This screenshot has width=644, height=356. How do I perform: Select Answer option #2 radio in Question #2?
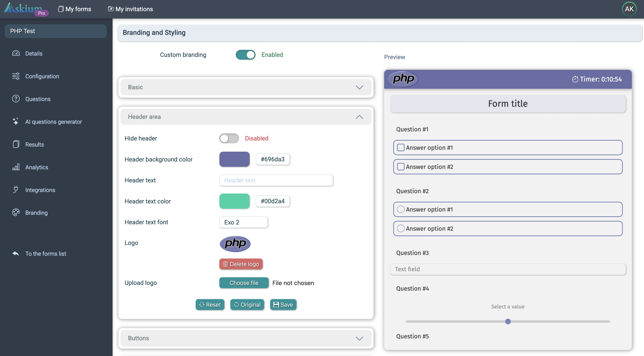click(400, 228)
